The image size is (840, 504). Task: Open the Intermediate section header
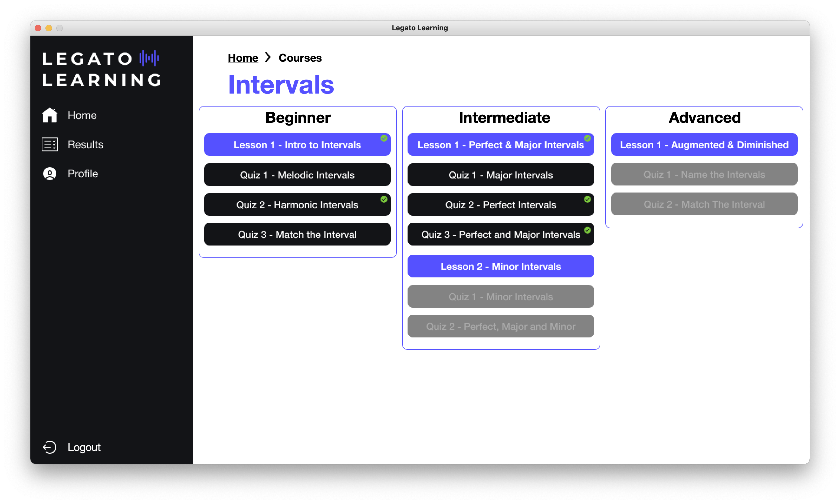pyautogui.click(x=504, y=118)
